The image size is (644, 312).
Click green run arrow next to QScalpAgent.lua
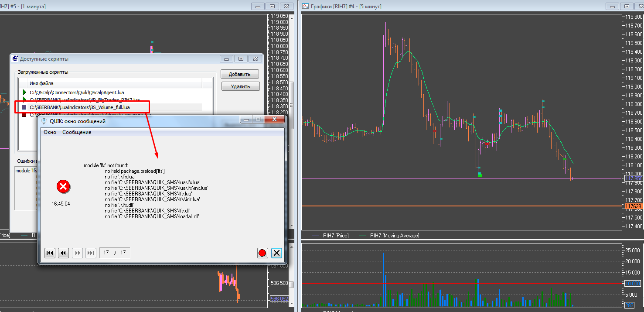tap(24, 93)
